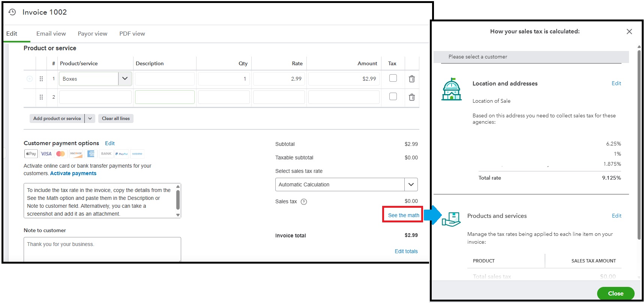Close the sales tax calculation panel
The image size is (644, 303).
(x=629, y=31)
